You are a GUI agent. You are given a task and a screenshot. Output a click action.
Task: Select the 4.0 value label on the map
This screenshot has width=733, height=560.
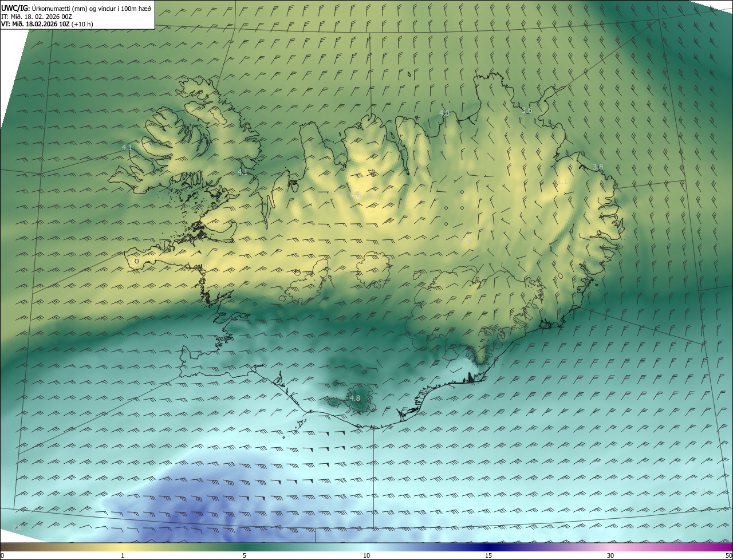click(x=444, y=113)
